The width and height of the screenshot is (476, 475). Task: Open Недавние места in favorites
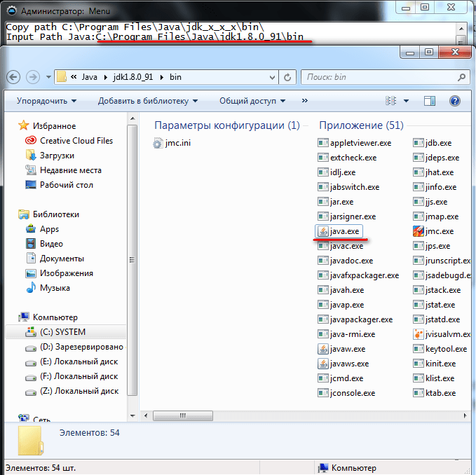point(71,170)
